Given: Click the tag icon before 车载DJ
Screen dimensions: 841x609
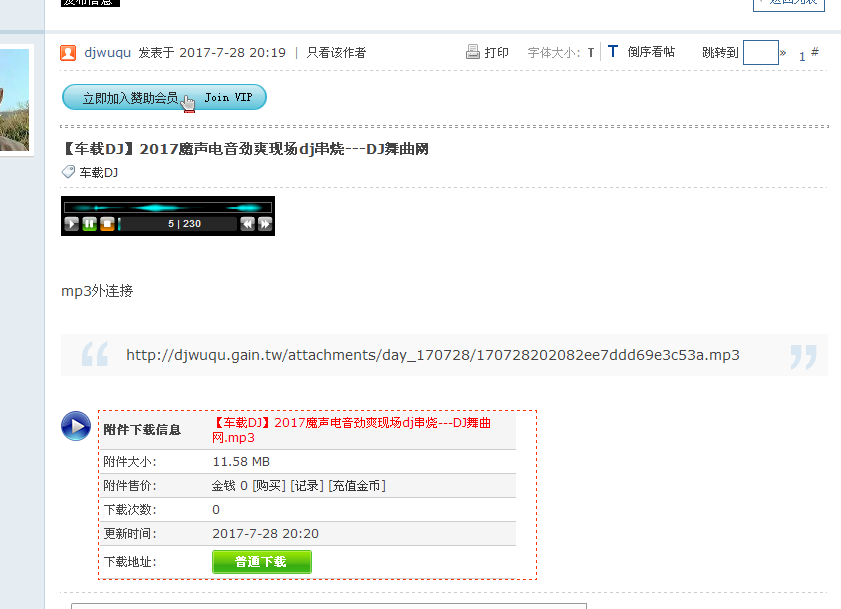Looking at the screenshot, I should 68,172.
